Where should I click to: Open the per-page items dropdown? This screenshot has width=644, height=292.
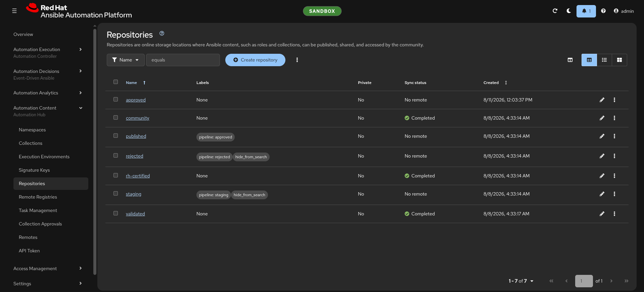[x=521, y=281]
